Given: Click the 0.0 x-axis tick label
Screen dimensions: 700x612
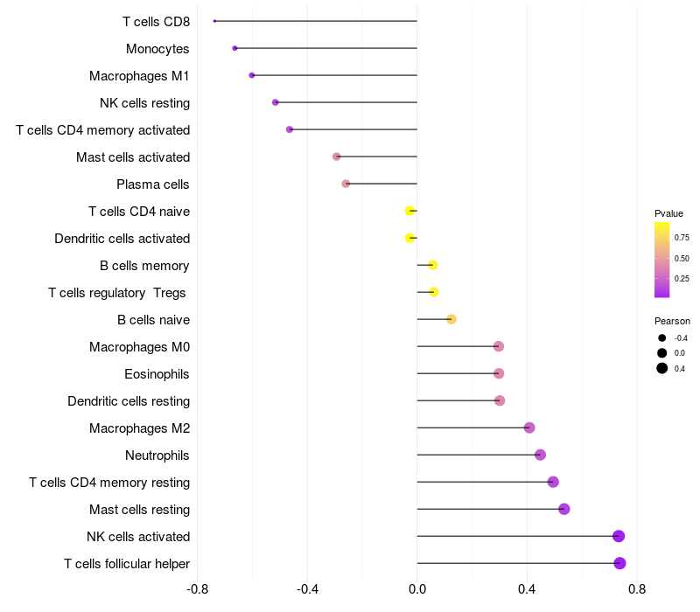Looking at the screenshot, I should (417, 589).
